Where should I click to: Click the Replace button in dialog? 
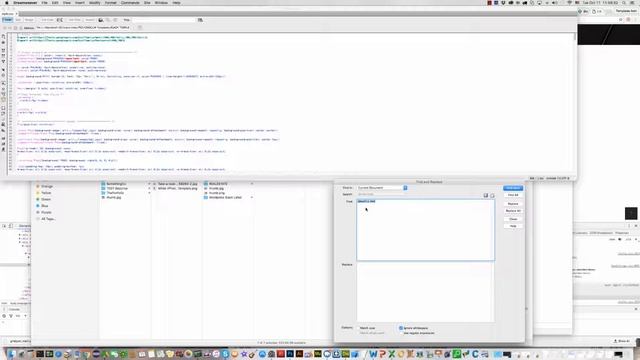[513, 204]
